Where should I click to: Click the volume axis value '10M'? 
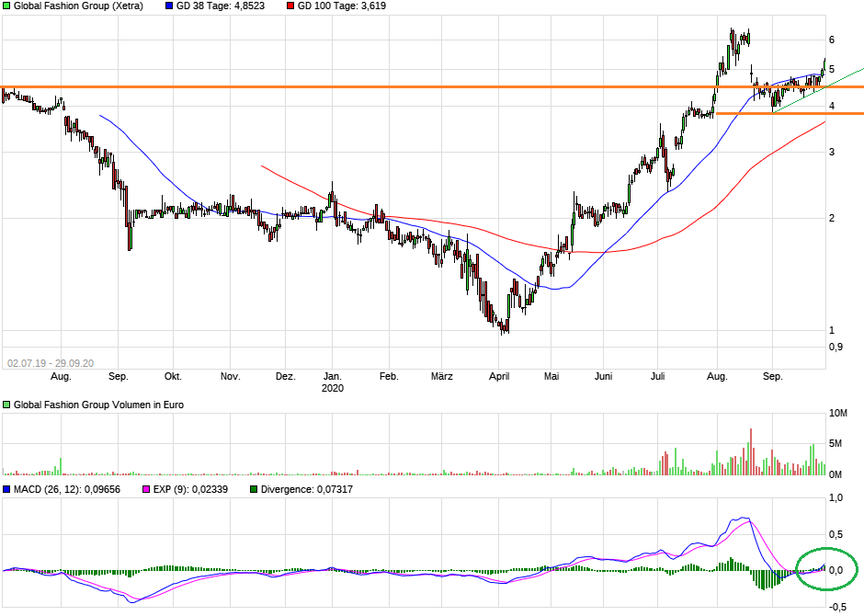pyautogui.click(x=838, y=413)
